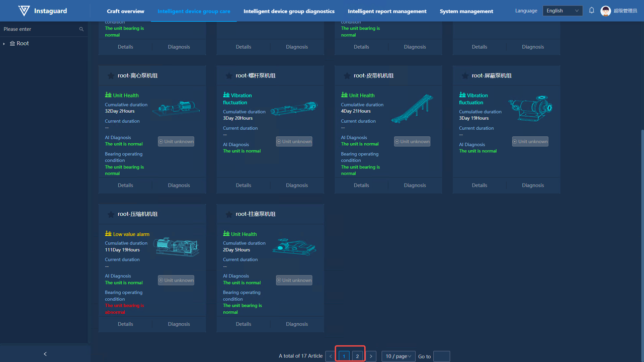Open Details for root-屏蔽泵机组
Screen dimensions: 644x362
coord(479,185)
